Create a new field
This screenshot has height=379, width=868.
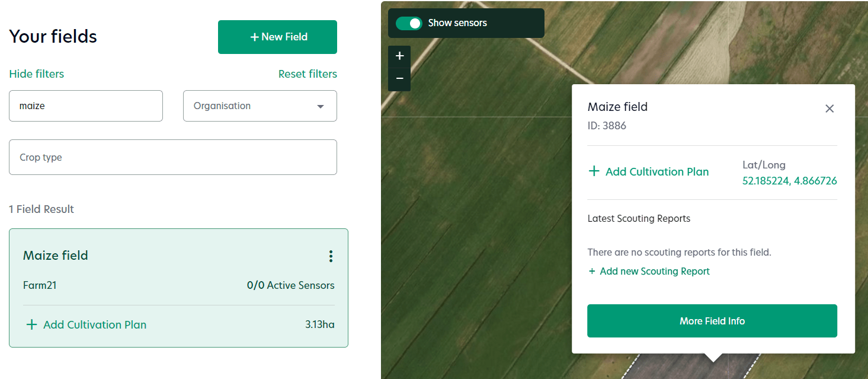tap(277, 37)
